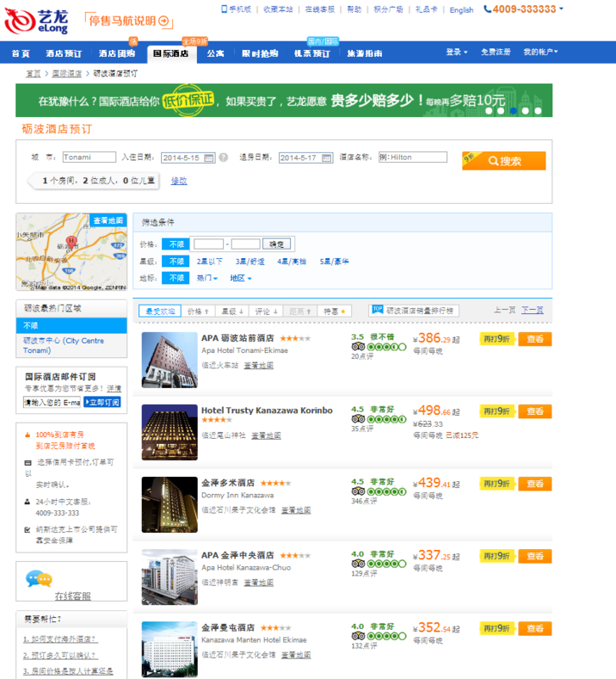This screenshot has width=616, height=679.
Task: Expand the 热门 landmark dropdown
Action: coord(207,278)
